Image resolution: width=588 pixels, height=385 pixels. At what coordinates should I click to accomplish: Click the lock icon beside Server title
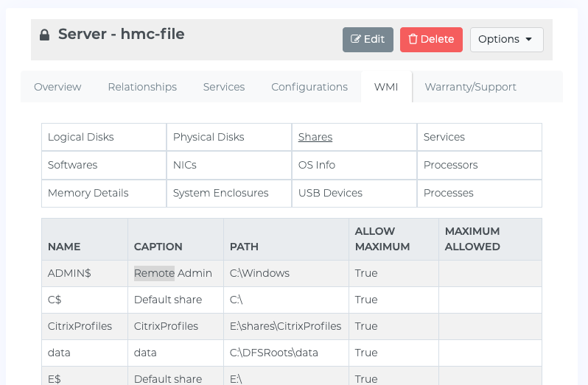(x=45, y=35)
